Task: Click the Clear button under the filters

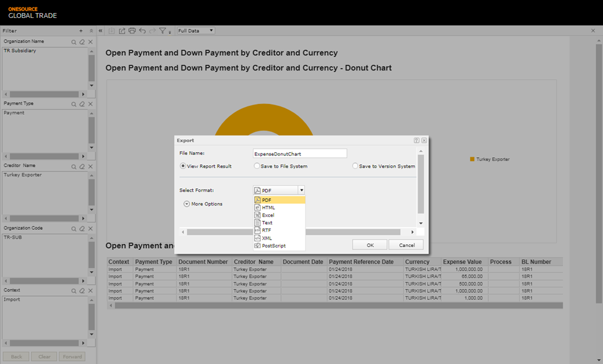Action: (44, 357)
